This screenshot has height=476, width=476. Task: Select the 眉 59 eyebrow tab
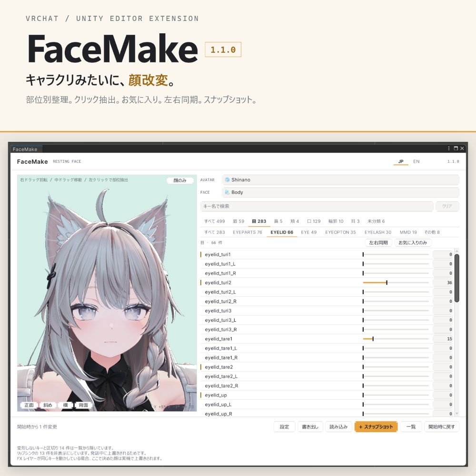238,221
